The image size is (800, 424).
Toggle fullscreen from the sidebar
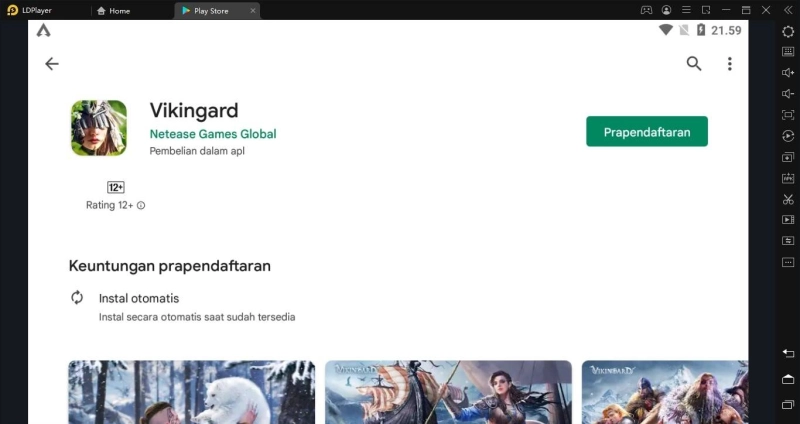coord(788,115)
